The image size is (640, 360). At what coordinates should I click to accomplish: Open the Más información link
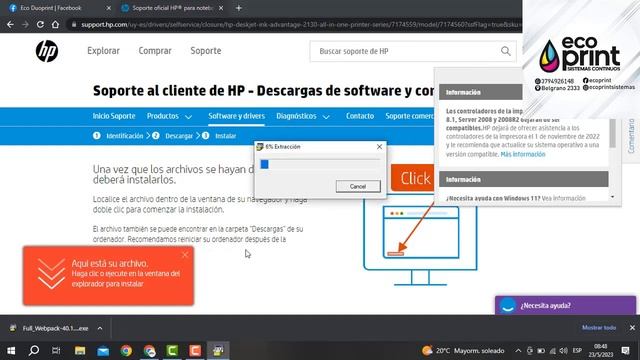[523, 154]
